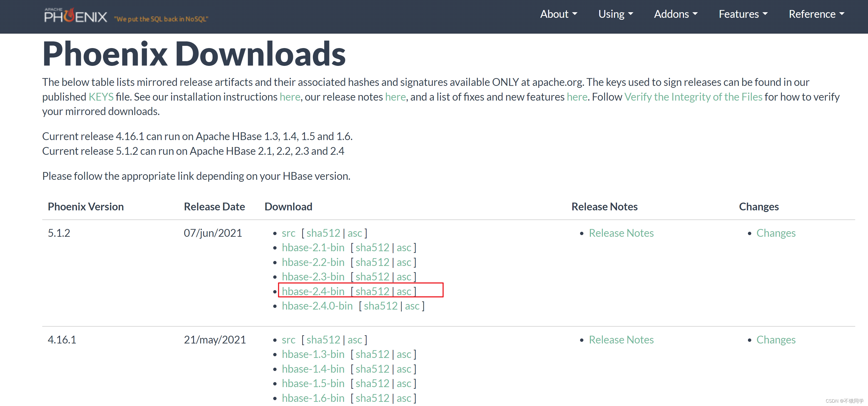Download the hbase-2.2-bin package
Viewport: 868px width, 406px height.
pyautogui.click(x=313, y=262)
